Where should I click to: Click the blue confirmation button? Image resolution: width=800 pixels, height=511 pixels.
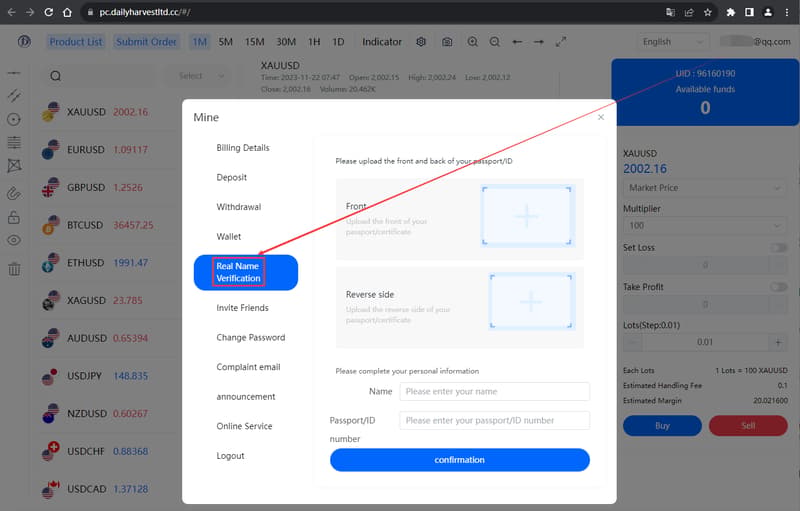[x=460, y=460]
